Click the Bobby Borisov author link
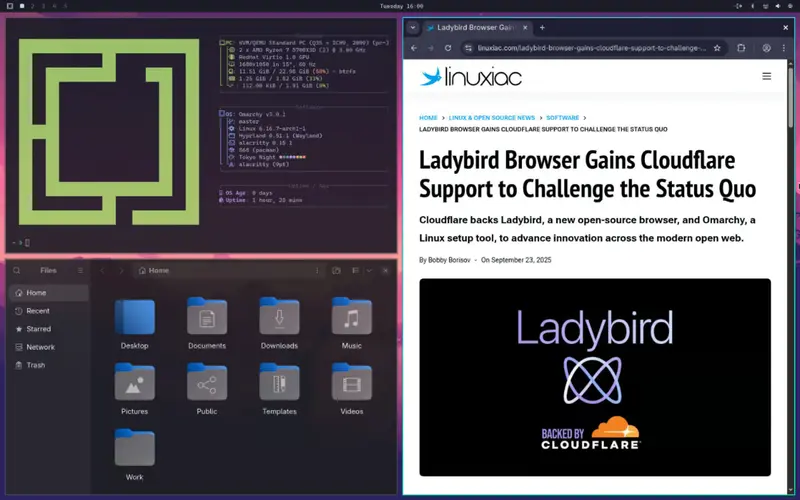The height and width of the screenshot is (500, 800). click(449, 260)
